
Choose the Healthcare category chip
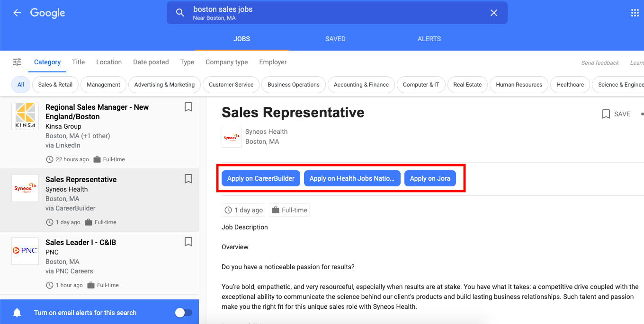coord(570,85)
